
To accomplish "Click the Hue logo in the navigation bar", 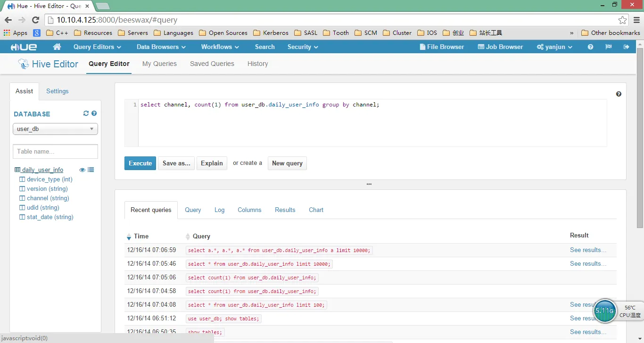I will coord(24,47).
